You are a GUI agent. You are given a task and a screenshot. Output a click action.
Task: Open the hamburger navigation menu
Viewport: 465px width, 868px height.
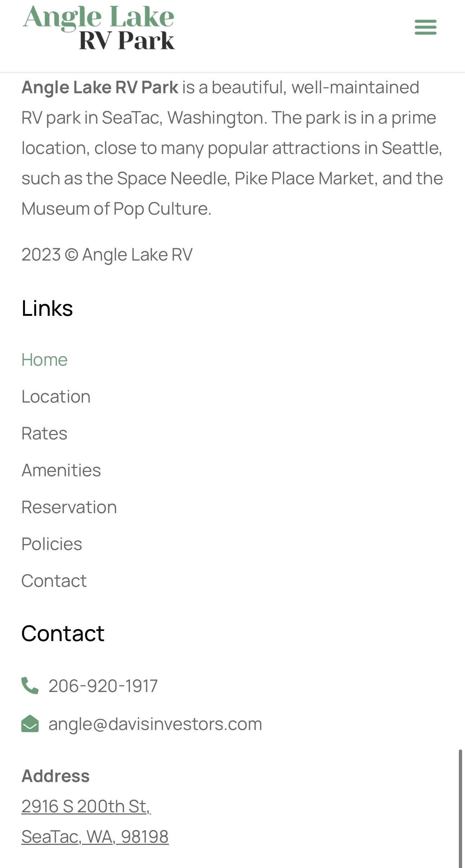click(425, 27)
